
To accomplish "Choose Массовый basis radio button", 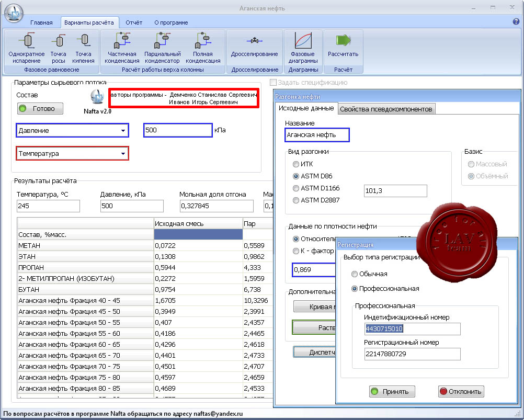I will coord(471,164).
